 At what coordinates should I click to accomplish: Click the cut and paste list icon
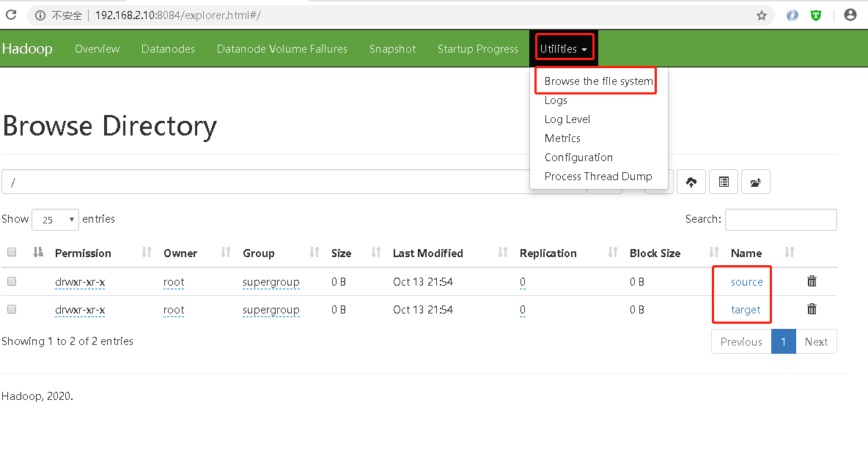pyautogui.click(x=724, y=182)
